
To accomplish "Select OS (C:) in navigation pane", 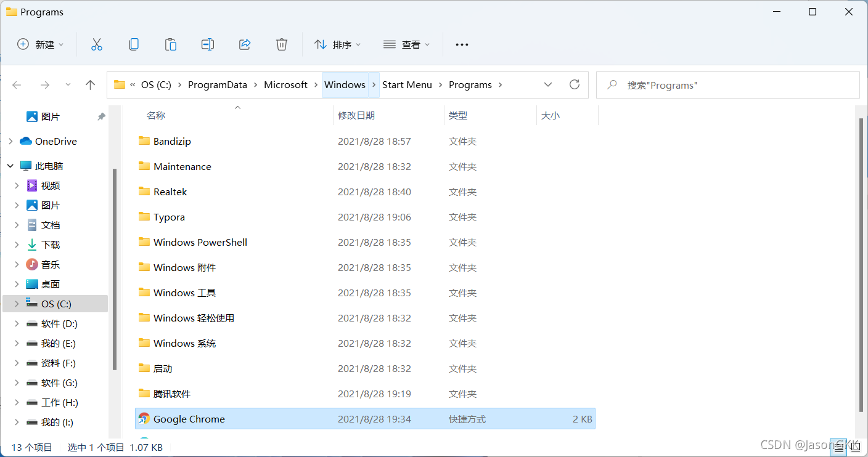I will (55, 304).
